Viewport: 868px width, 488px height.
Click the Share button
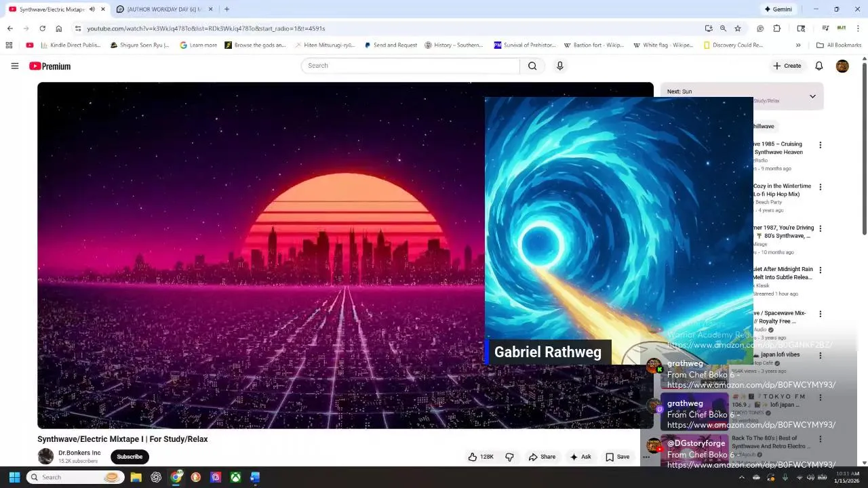coord(542,457)
